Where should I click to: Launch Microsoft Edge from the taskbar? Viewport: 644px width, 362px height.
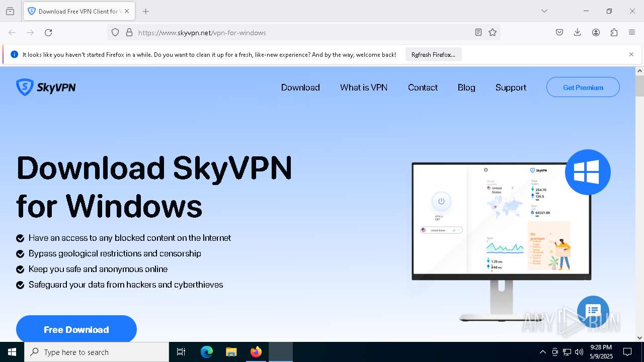coord(207,352)
